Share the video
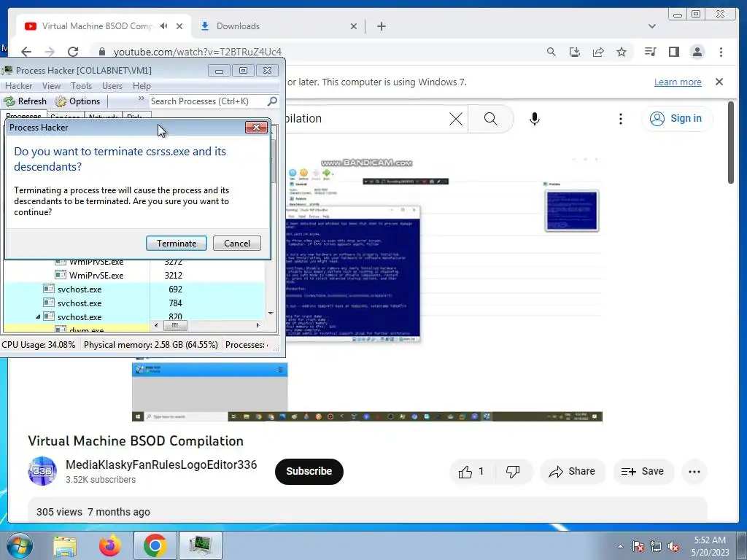This screenshot has width=747, height=560. coord(572,472)
